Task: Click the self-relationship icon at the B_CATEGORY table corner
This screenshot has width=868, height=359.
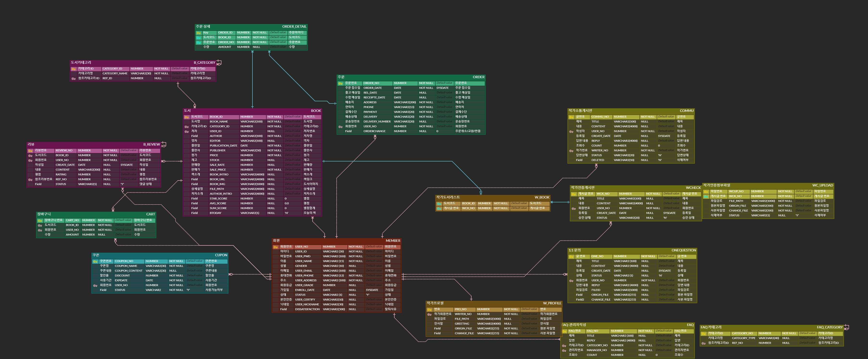Action: (x=219, y=62)
